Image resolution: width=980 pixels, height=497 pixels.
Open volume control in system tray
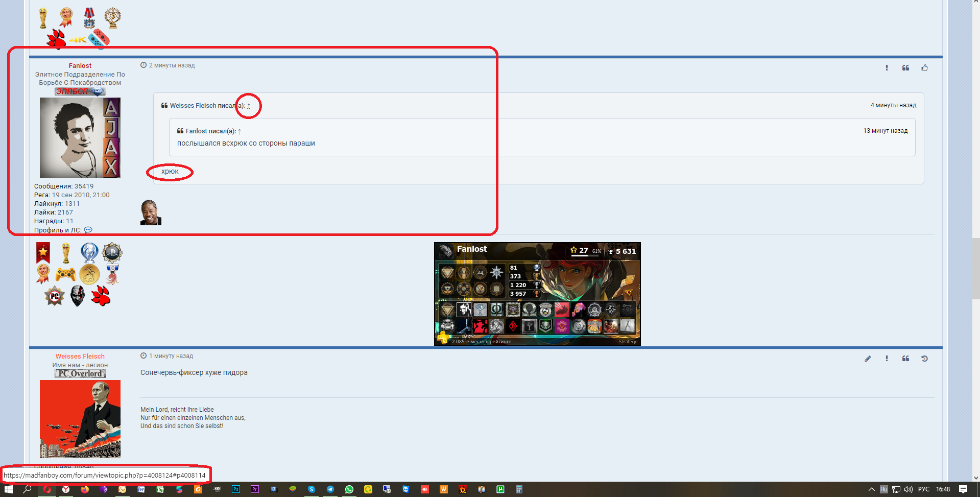[909, 489]
